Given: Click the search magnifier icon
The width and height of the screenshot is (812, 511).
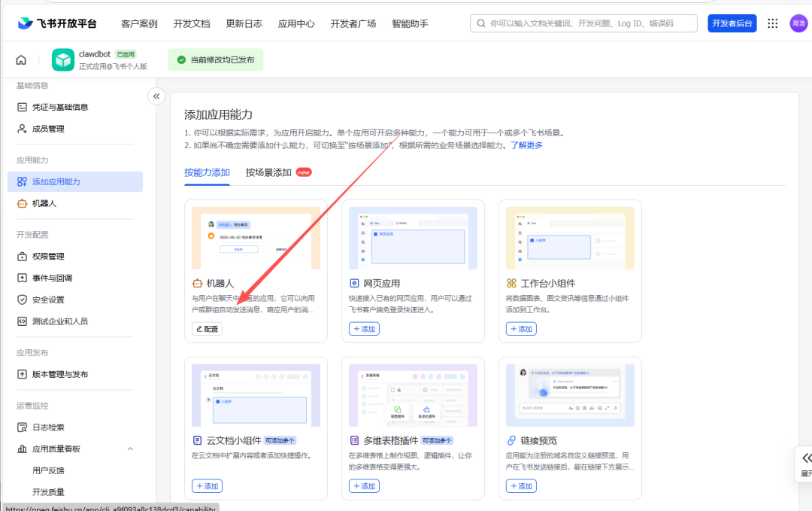Looking at the screenshot, I should [481, 23].
